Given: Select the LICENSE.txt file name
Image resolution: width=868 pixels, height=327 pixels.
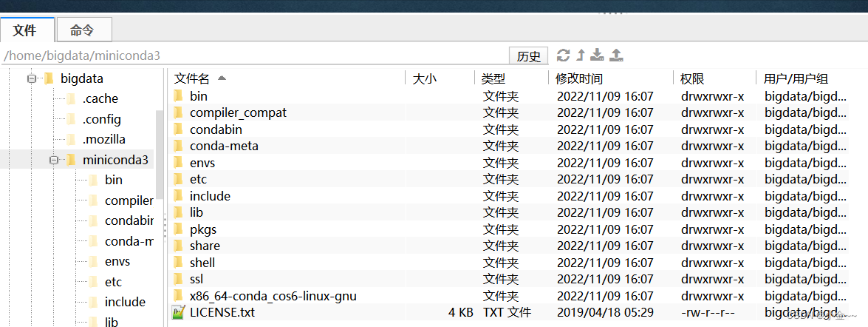Looking at the screenshot, I should [222, 312].
